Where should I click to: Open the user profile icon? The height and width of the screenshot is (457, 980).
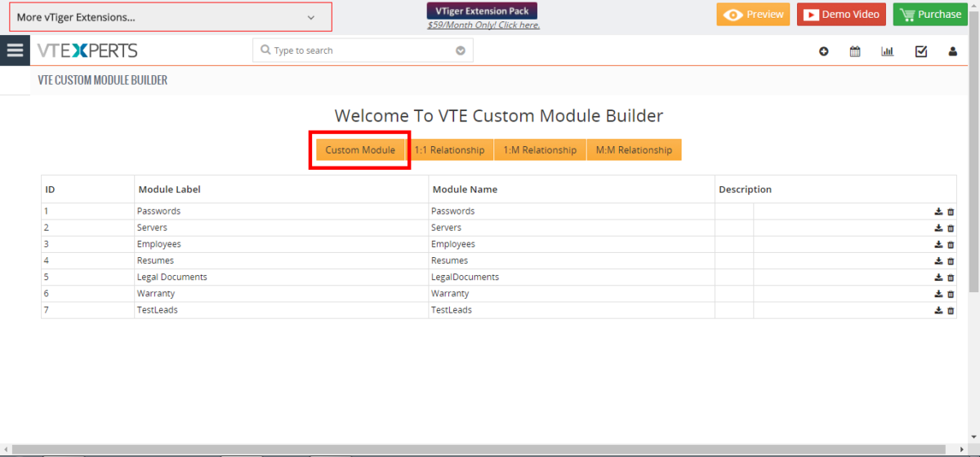953,51
